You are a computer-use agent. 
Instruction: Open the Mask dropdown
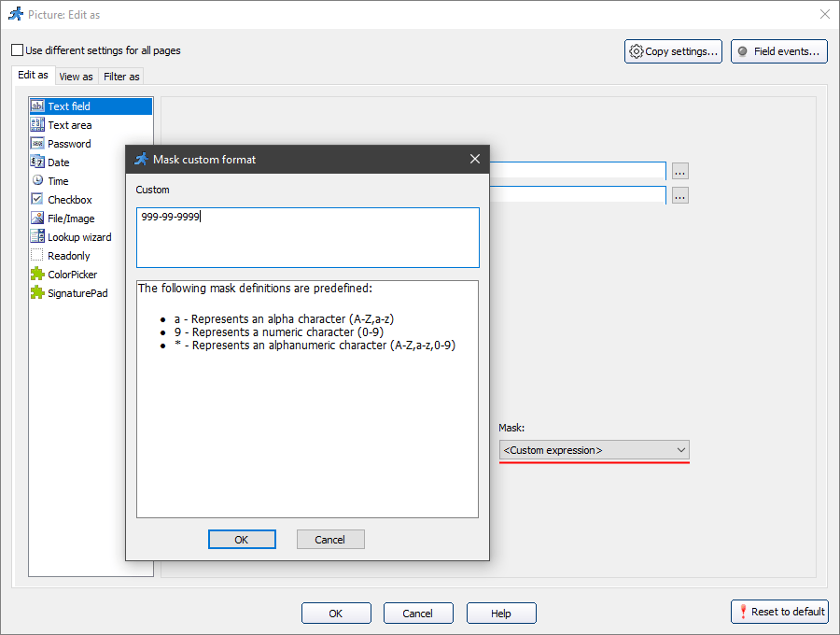click(595, 450)
